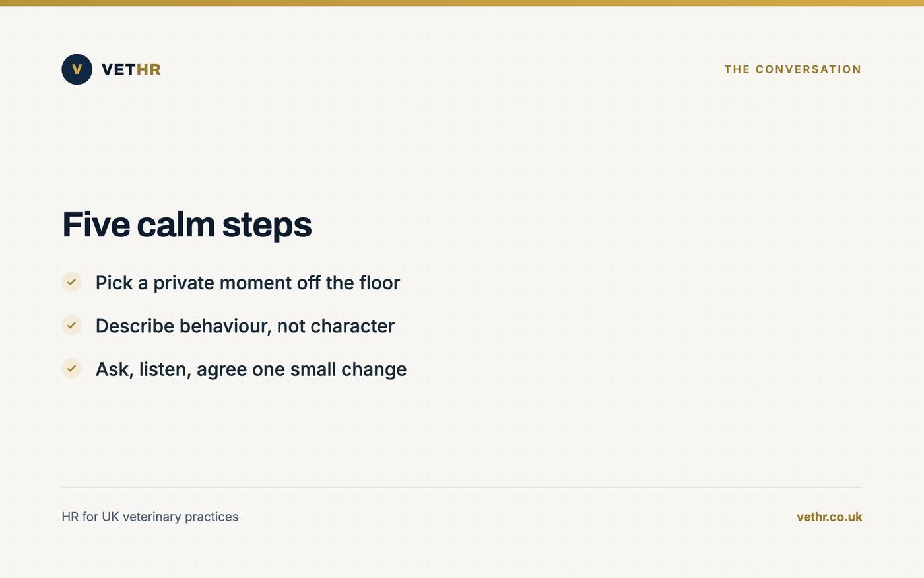
Task: Select the checkmark beside 'Ask, listen'
Action: (71, 369)
